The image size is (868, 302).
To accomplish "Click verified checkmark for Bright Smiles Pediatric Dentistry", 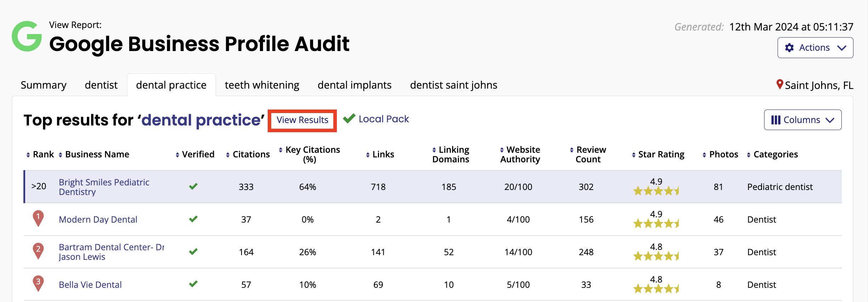I will click(x=193, y=186).
